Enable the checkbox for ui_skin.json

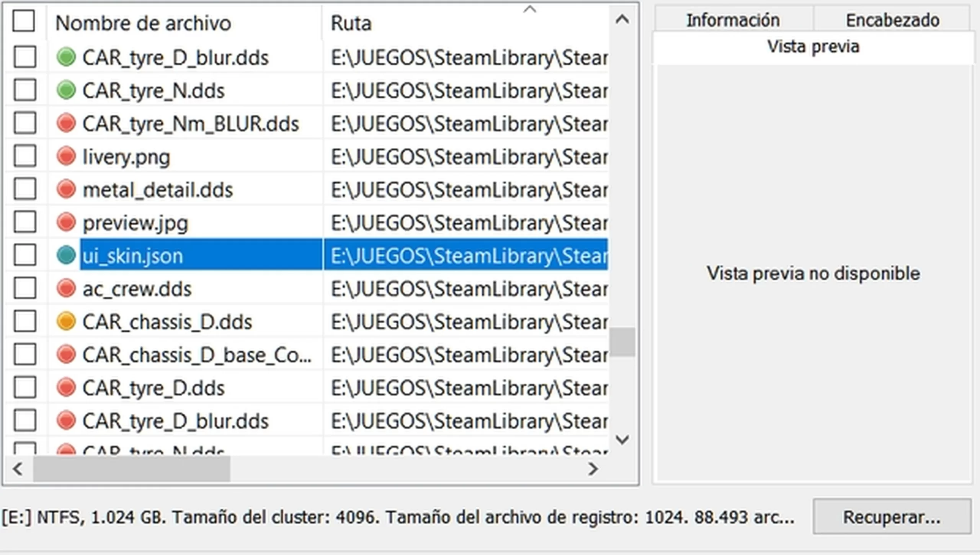[25, 255]
